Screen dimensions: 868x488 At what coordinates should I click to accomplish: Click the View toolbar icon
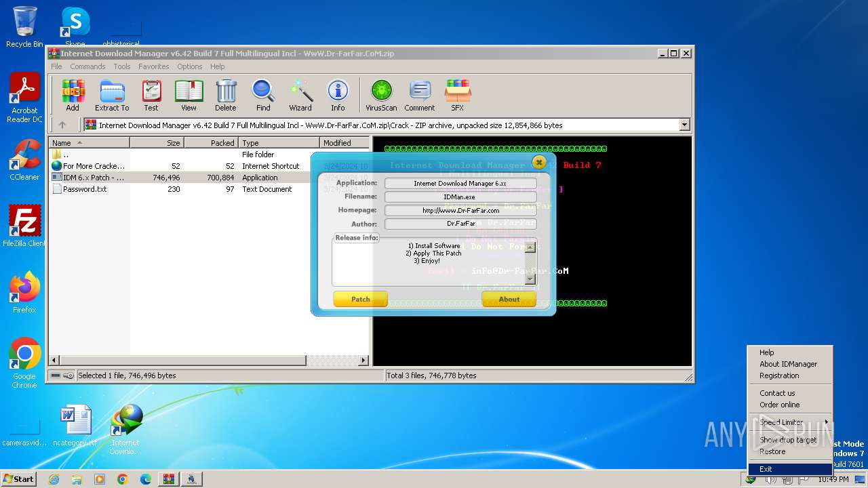189,96
